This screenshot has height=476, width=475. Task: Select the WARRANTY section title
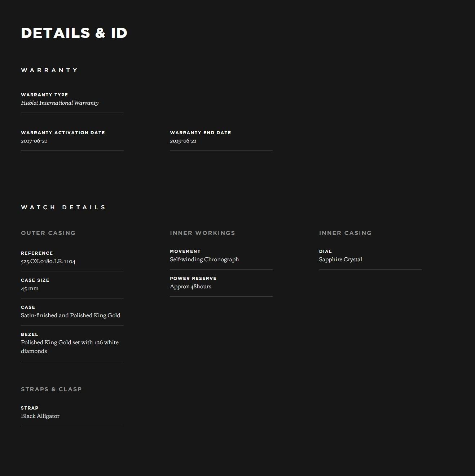point(49,70)
